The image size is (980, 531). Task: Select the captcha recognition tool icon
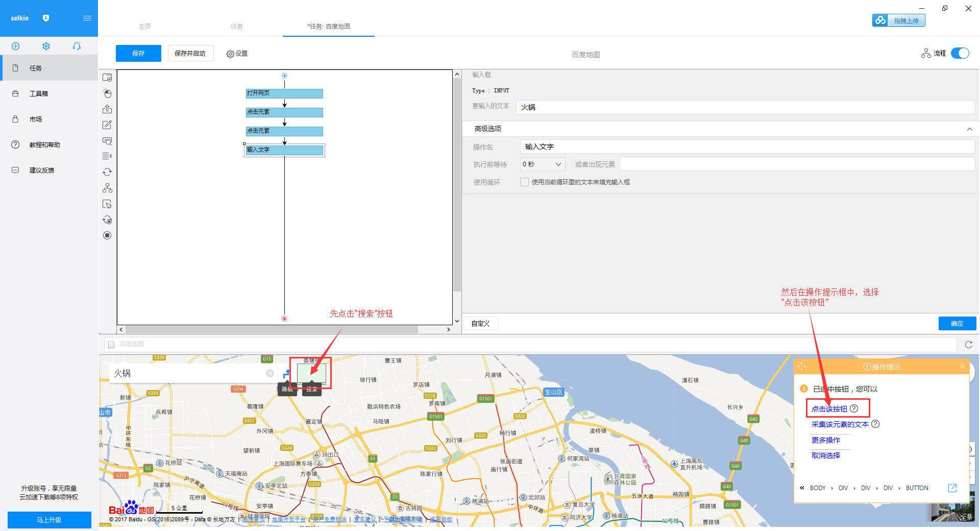pos(107,141)
